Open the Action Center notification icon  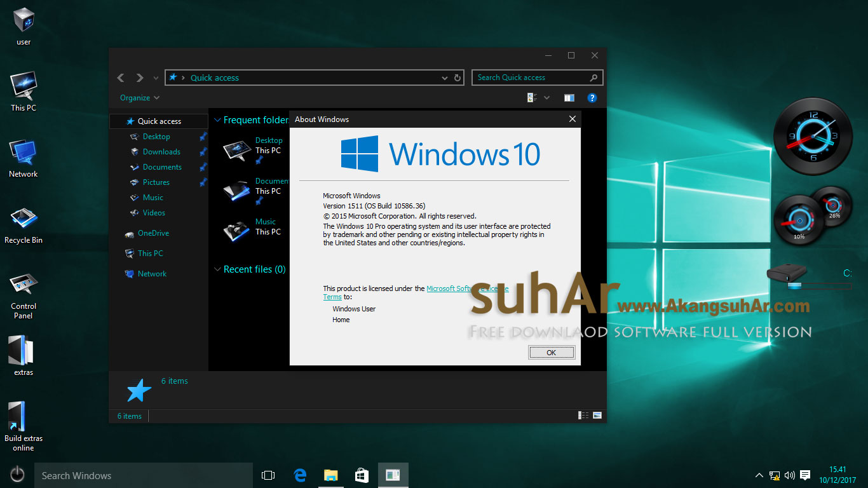click(805, 475)
